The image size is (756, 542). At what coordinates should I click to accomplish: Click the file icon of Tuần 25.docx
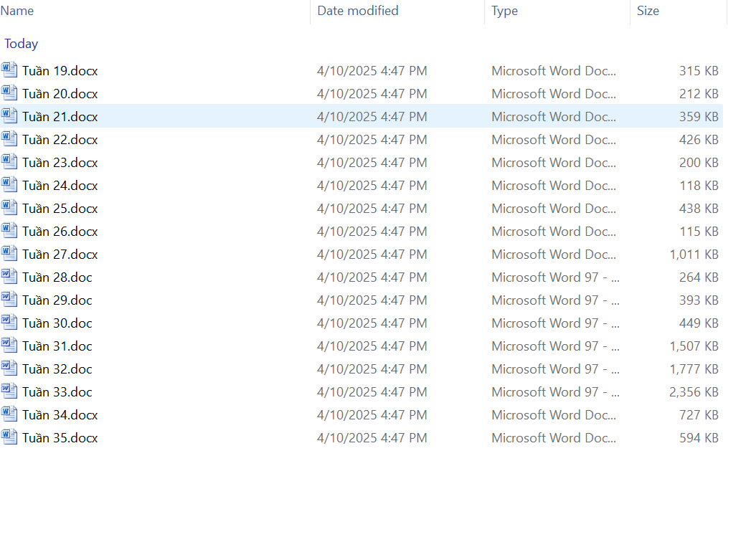[x=9, y=208]
